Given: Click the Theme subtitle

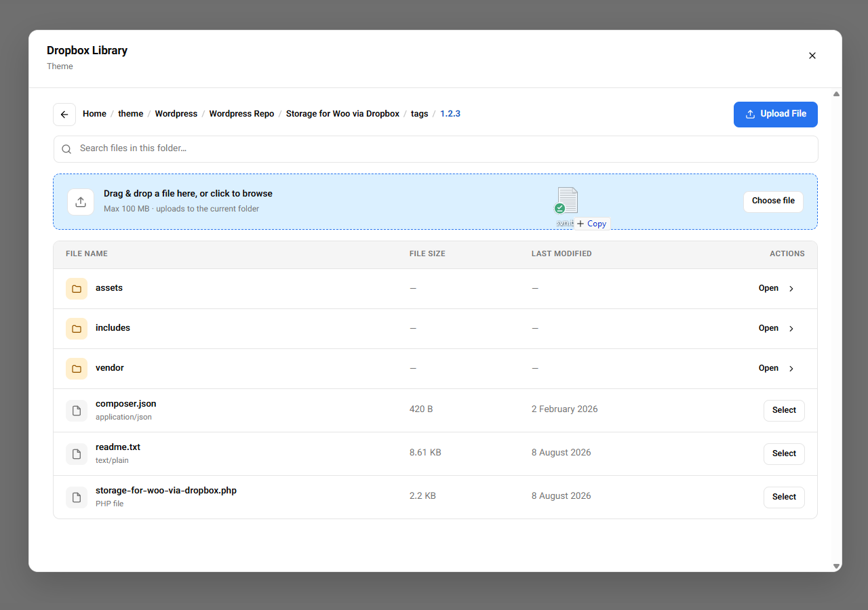Looking at the screenshot, I should point(60,66).
